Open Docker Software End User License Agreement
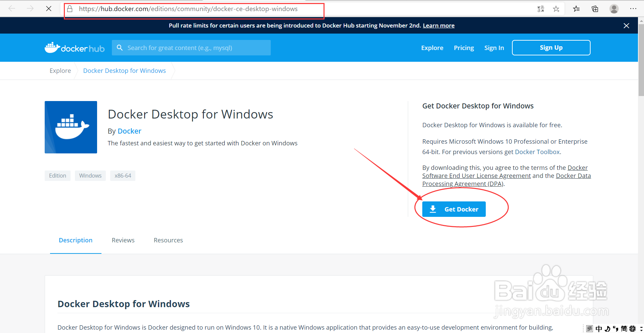644x333 pixels. pos(476,176)
